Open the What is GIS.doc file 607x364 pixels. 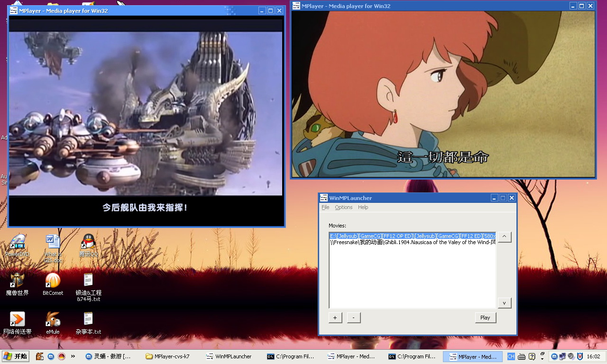point(53,242)
